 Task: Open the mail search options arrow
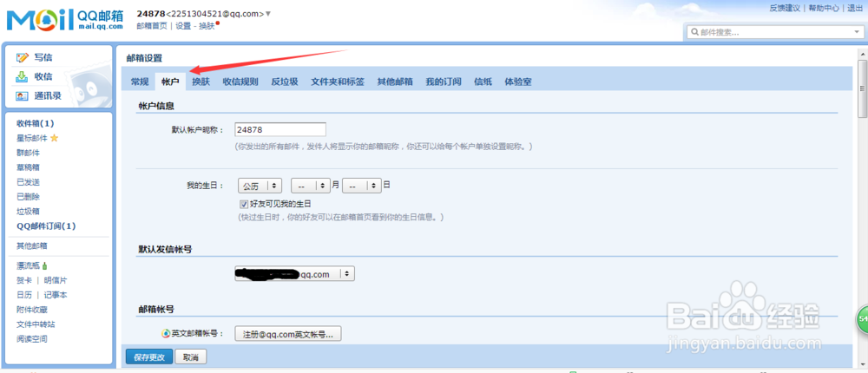tap(855, 33)
